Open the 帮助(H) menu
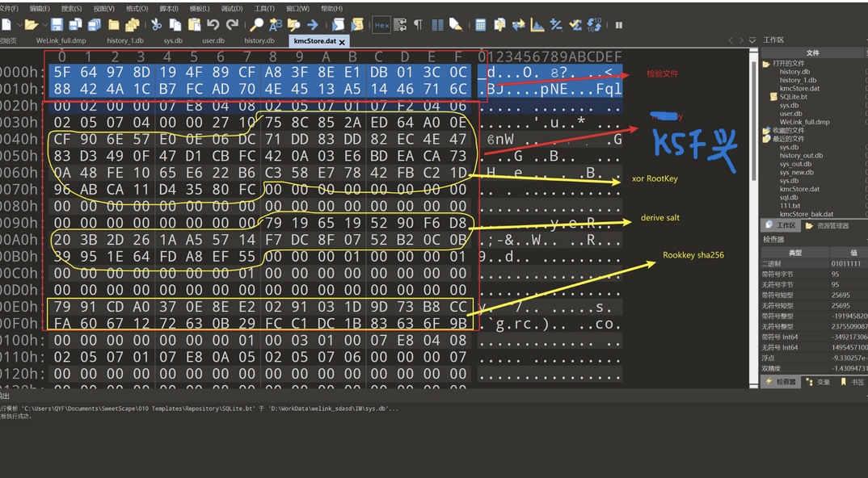 point(331,8)
